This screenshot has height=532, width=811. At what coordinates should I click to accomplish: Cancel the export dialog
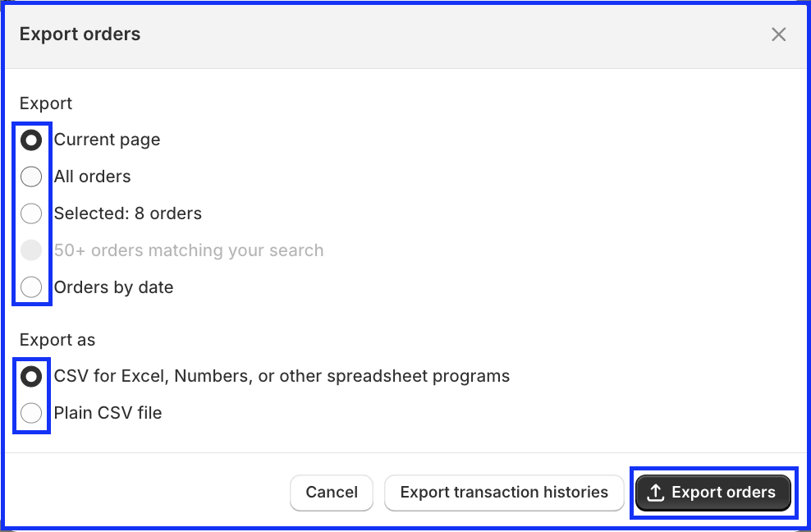pos(332,492)
